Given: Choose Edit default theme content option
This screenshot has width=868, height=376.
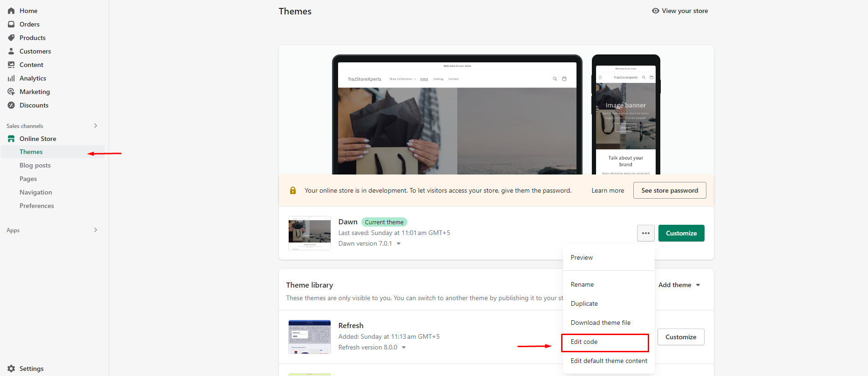Looking at the screenshot, I should click(x=609, y=361).
